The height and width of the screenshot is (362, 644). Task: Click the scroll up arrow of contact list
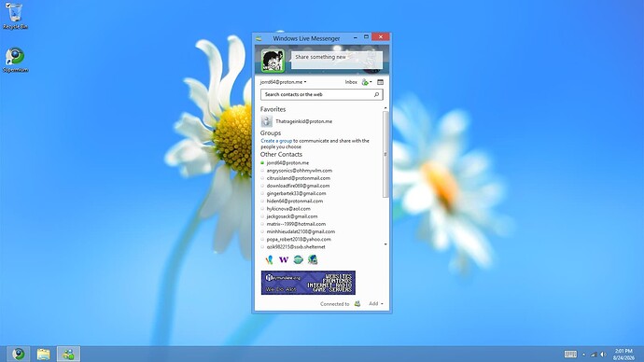tap(385, 108)
